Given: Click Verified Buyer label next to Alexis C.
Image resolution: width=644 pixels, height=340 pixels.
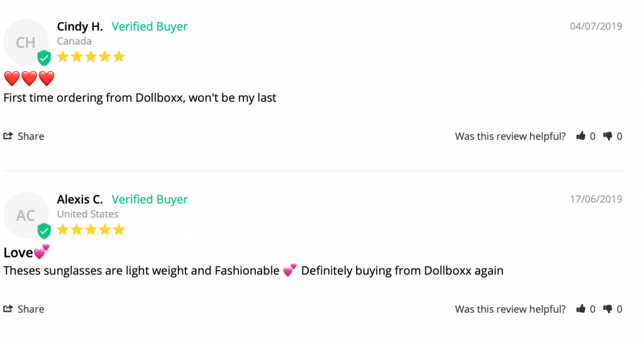Looking at the screenshot, I should coord(150,200).
